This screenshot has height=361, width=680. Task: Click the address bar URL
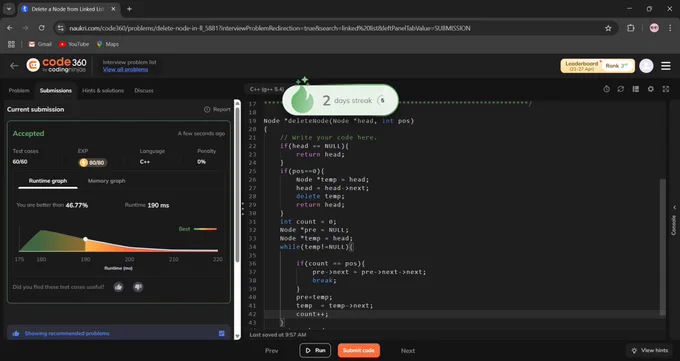tap(270, 28)
